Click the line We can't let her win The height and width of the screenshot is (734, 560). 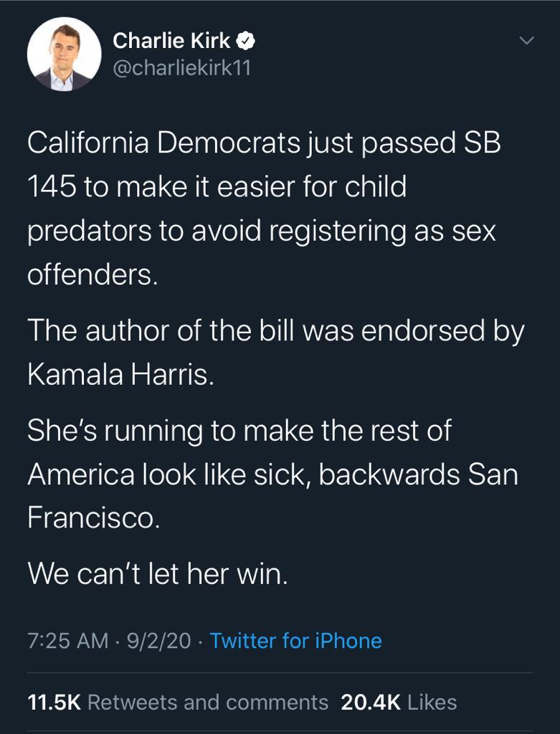pos(157,573)
